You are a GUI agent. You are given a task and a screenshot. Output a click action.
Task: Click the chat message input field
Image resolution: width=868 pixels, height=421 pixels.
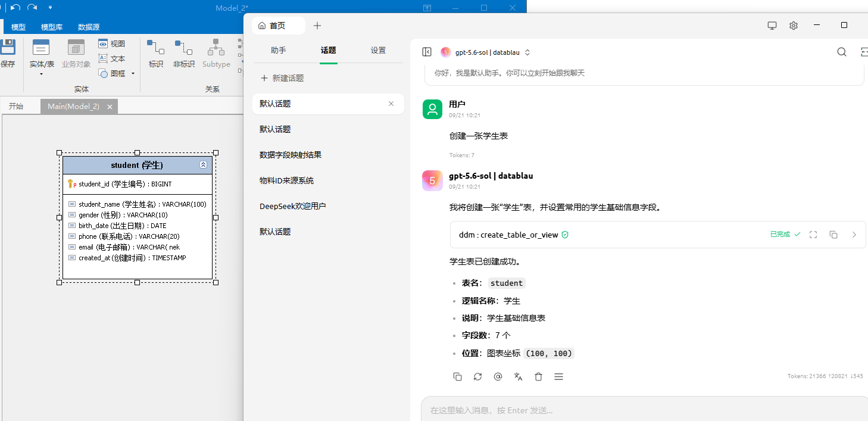(644, 410)
